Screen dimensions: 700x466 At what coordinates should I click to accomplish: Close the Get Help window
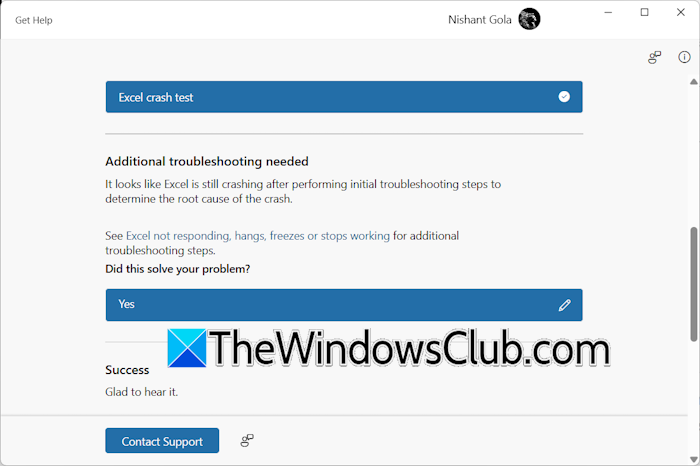tap(680, 12)
